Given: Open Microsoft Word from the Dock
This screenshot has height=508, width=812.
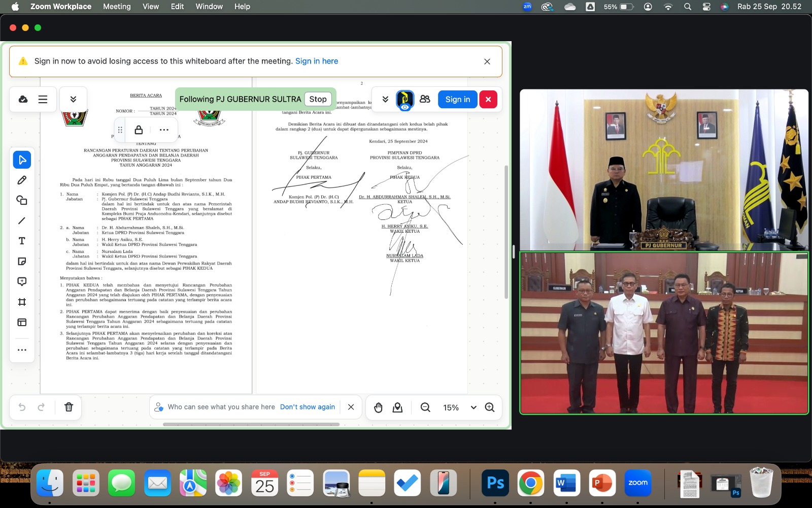Looking at the screenshot, I should (x=566, y=483).
